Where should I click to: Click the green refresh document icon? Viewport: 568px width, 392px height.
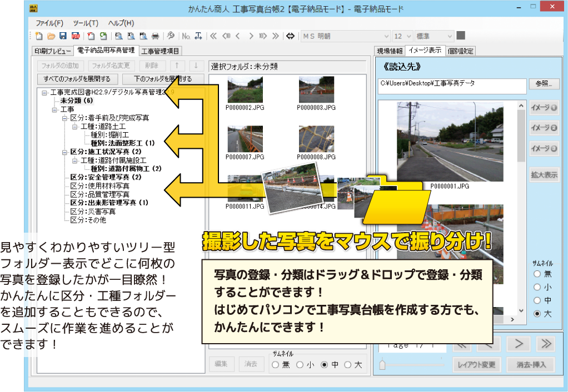tap(103, 36)
